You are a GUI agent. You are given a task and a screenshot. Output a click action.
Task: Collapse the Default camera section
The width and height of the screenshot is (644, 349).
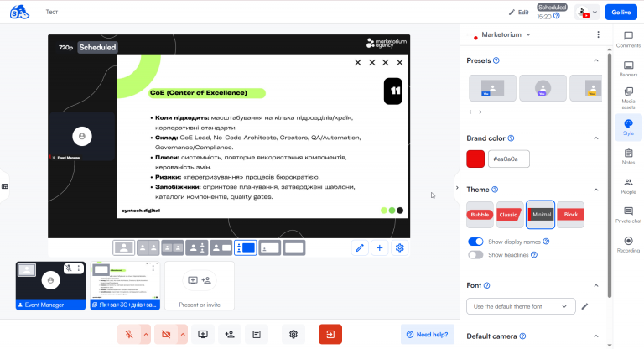coord(596,336)
